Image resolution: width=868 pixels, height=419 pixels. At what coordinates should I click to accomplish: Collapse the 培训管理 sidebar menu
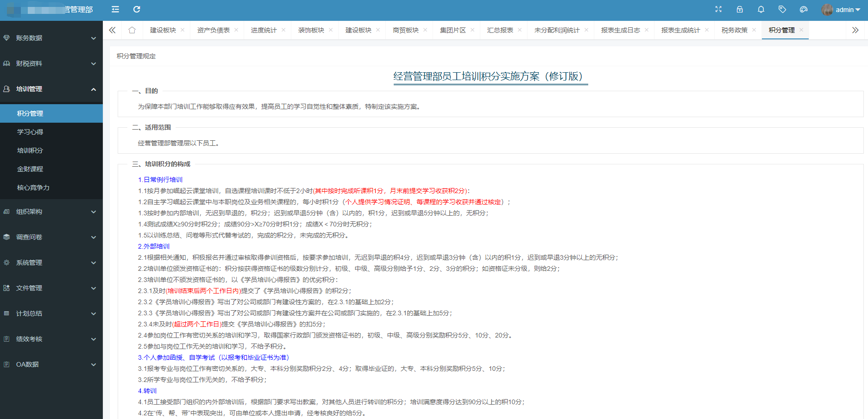pyautogui.click(x=51, y=89)
